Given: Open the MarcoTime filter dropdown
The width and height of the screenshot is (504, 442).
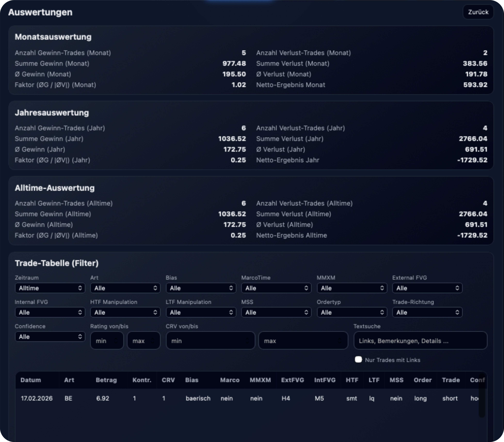Looking at the screenshot, I should coord(276,288).
